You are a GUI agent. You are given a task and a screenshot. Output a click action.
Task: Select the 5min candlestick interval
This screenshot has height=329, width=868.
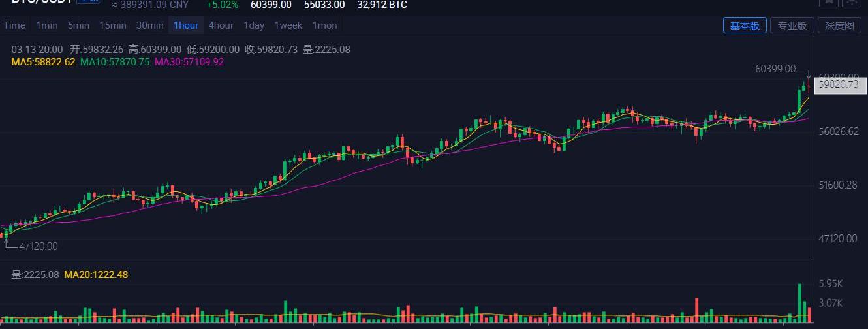pos(78,25)
